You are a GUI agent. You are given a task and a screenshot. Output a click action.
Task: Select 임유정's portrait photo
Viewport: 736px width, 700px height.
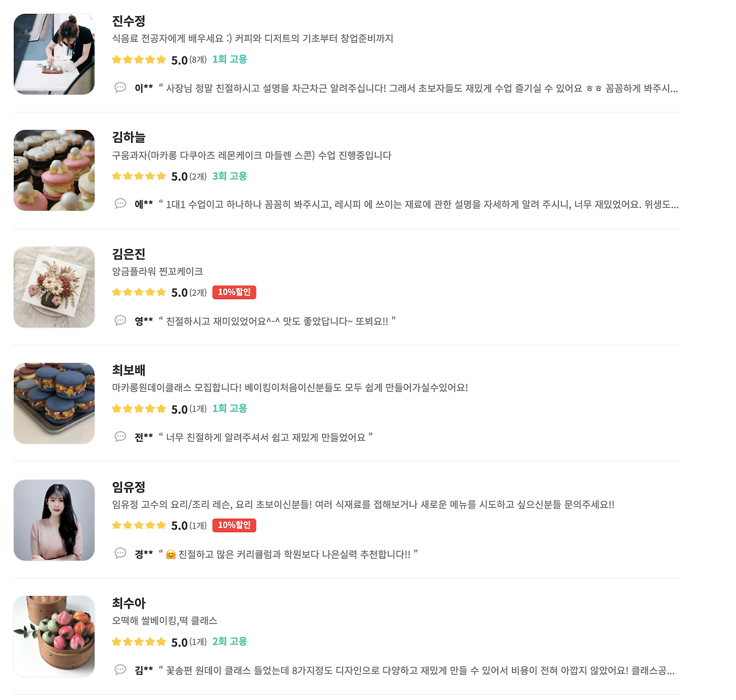tap(54, 520)
